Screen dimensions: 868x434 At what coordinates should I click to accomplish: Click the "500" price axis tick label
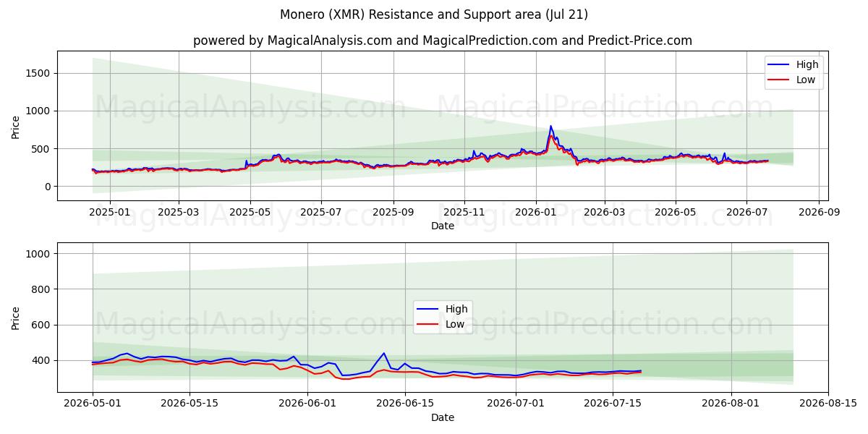(41, 149)
